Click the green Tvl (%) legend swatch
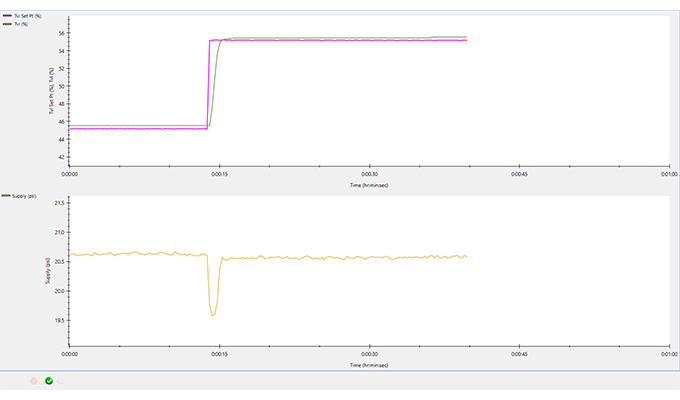Image resolution: width=680 pixels, height=400 pixels. (6, 24)
